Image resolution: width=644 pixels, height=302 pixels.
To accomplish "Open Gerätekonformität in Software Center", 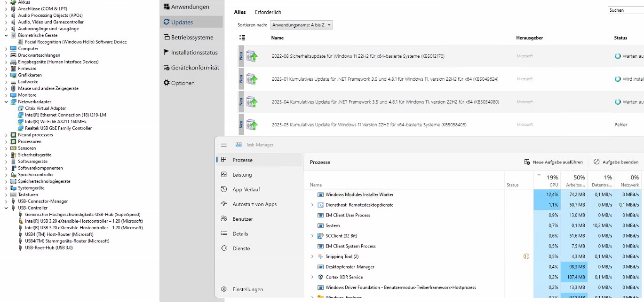I will [x=191, y=68].
